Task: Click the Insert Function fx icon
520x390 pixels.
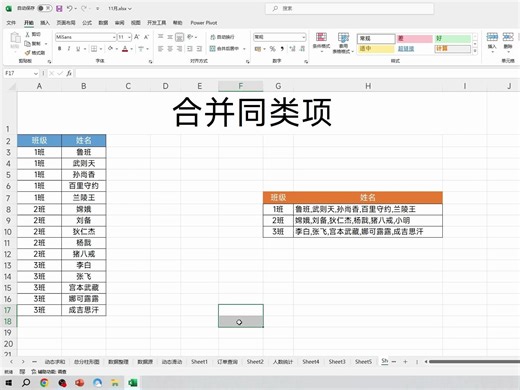Action: [x=69, y=73]
